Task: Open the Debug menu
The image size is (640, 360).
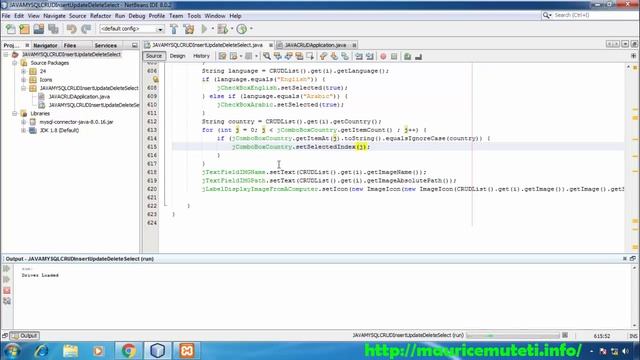Action: pyautogui.click(x=137, y=16)
